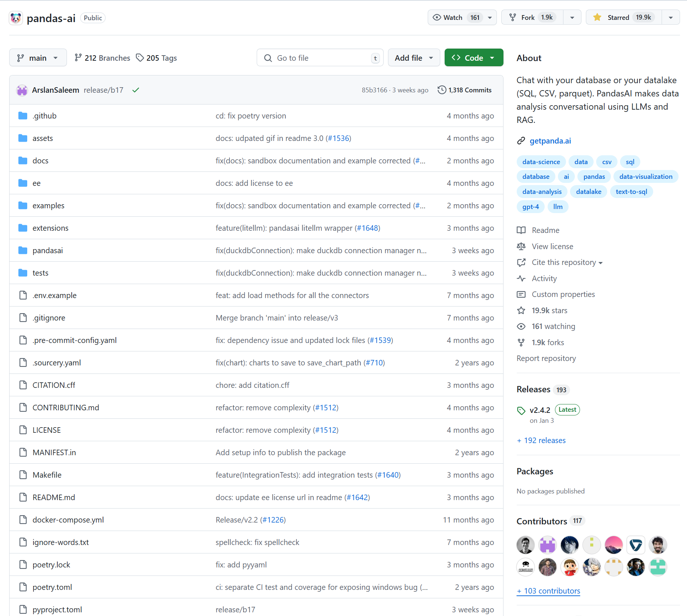Open the examples folder

pos(49,206)
